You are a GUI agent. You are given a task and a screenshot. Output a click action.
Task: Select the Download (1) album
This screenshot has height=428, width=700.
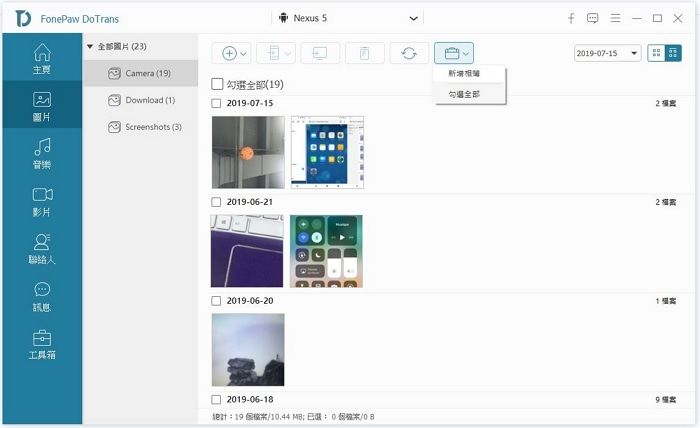[x=141, y=100]
